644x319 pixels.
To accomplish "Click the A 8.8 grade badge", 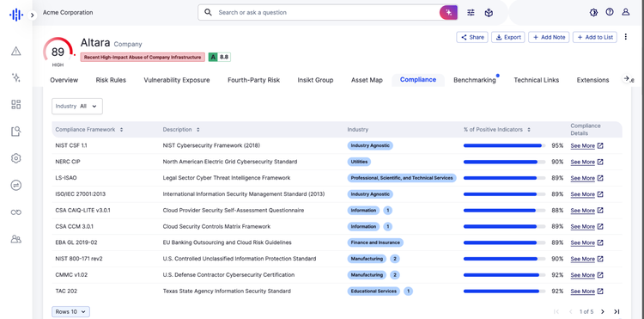I will 220,57.
